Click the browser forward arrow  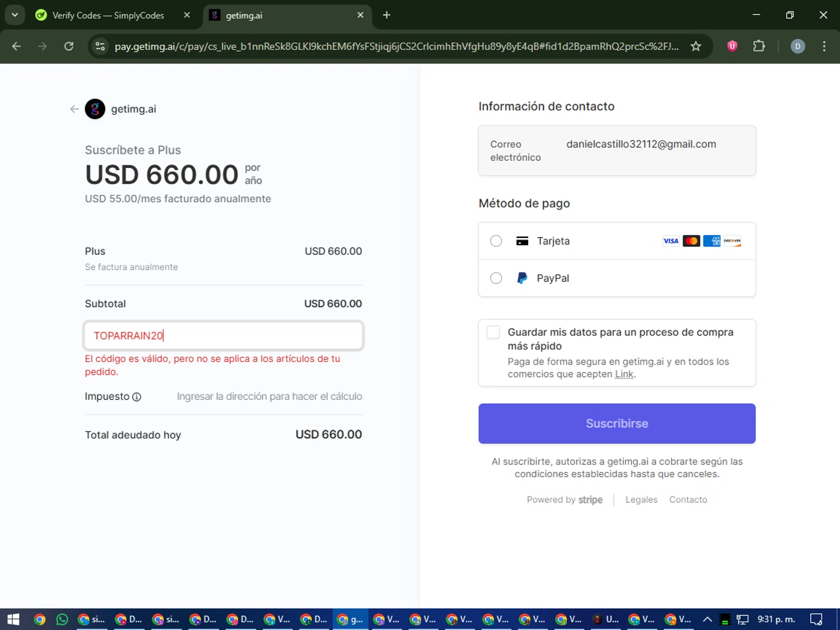(43, 46)
